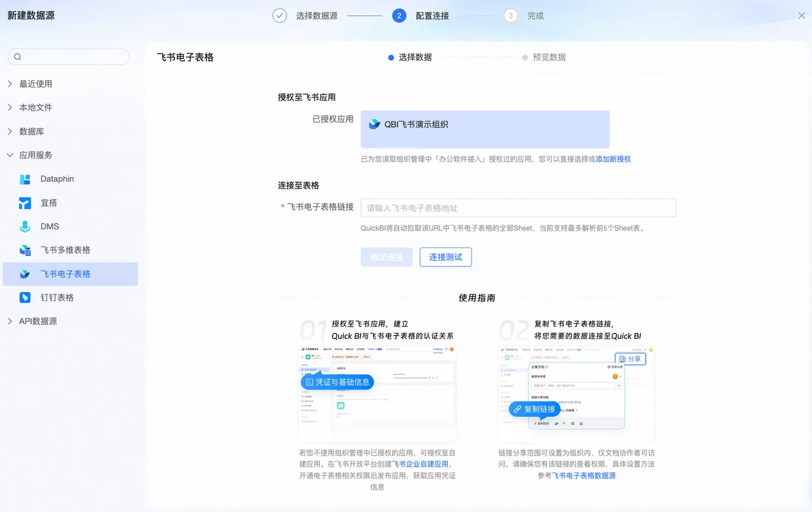The width and height of the screenshot is (812, 512).
Task: Open the 添加新授权 link
Action: [613, 159]
